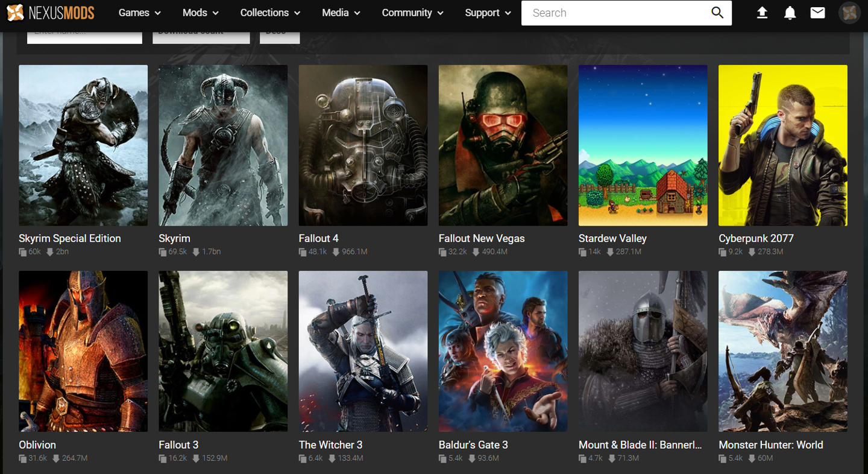Click the search magnifier icon

[x=717, y=13]
